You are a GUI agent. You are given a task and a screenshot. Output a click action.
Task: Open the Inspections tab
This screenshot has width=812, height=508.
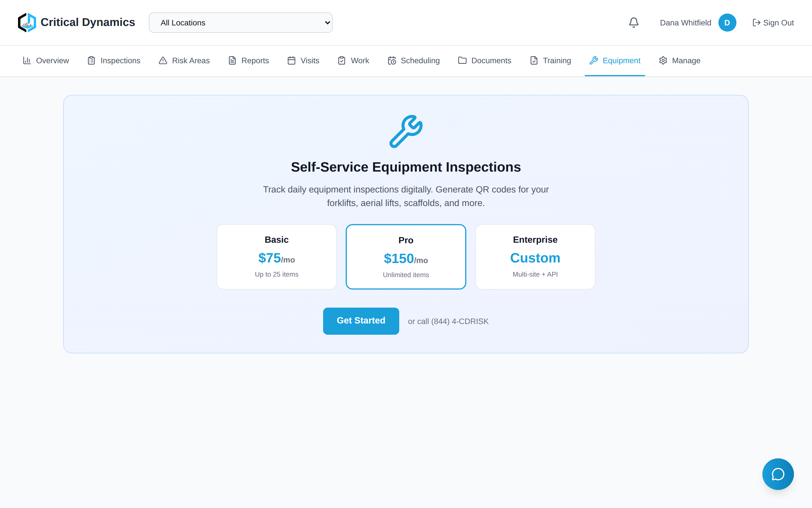pyautogui.click(x=114, y=61)
